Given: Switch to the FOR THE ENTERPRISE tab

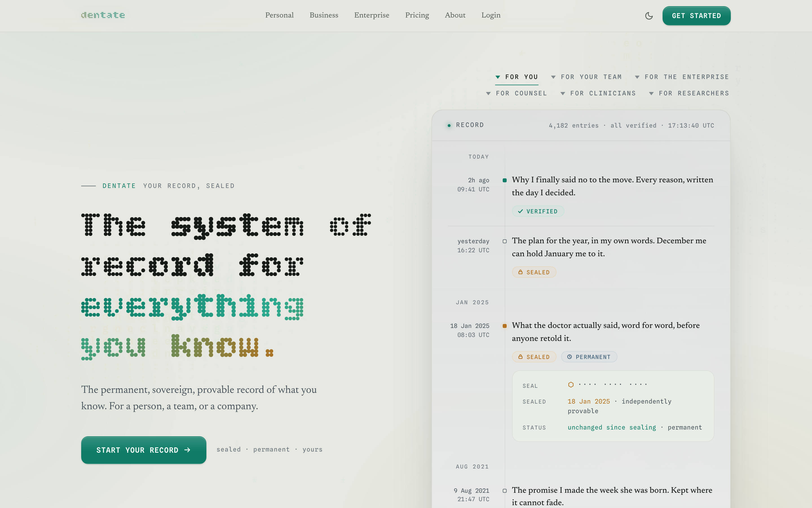Looking at the screenshot, I should pos(682,77).
